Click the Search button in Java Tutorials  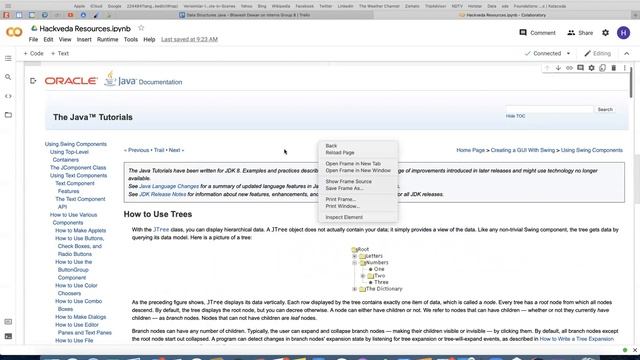coord(605,109)
